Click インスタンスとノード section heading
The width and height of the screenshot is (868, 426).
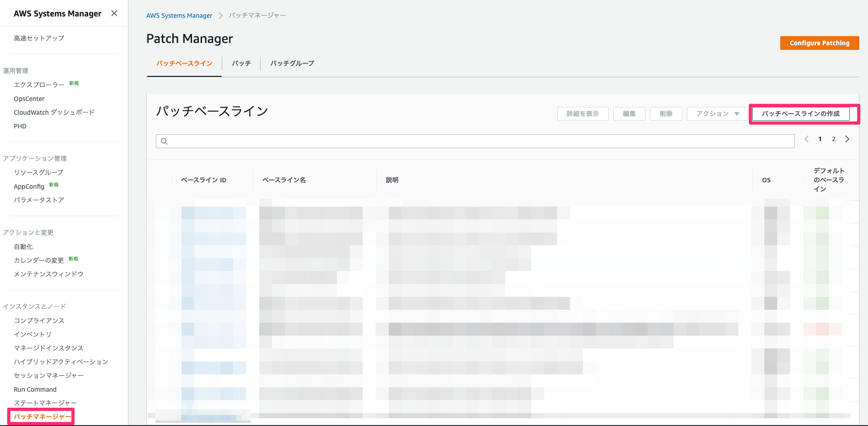[x=35, y=307]
